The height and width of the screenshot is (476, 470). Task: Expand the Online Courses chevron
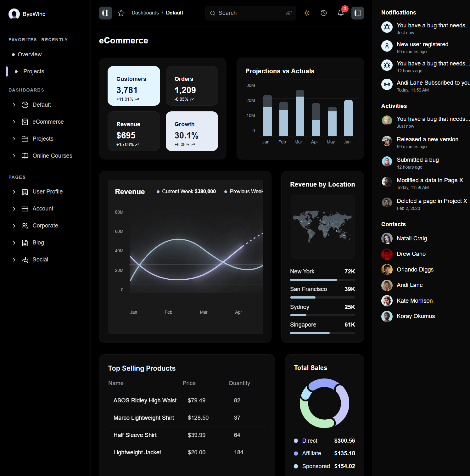click(14, 156)
